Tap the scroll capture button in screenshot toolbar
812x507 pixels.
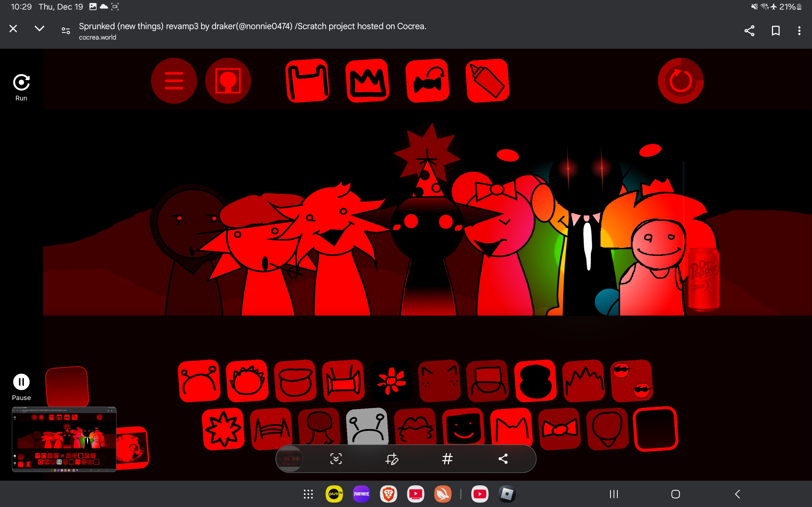tap(335, 459)
